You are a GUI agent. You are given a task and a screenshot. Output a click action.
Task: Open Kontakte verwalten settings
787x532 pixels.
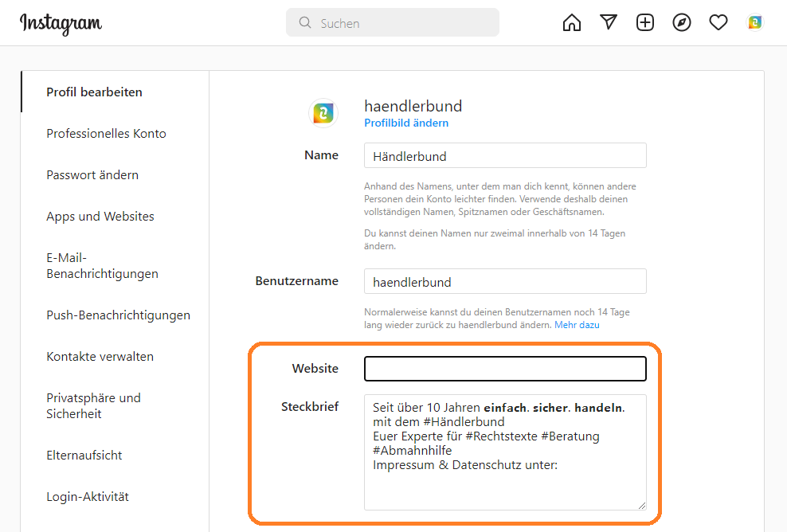(x=100, y=356)
